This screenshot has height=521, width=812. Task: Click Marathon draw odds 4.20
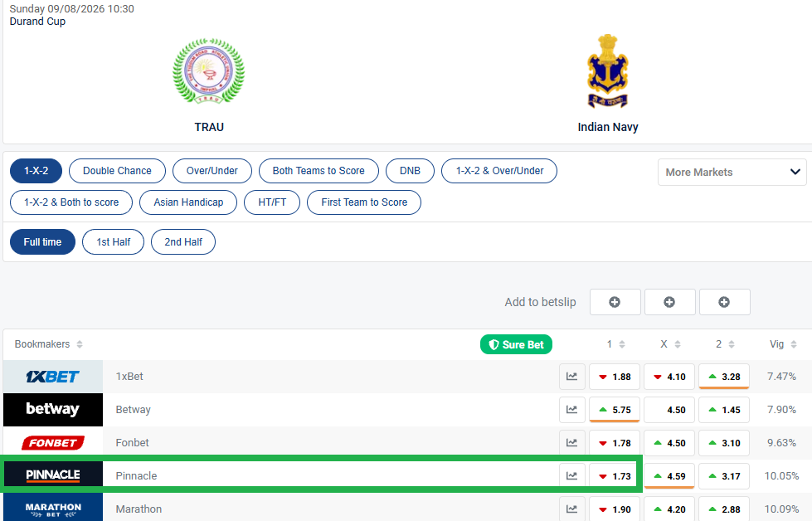click(669, 509)
